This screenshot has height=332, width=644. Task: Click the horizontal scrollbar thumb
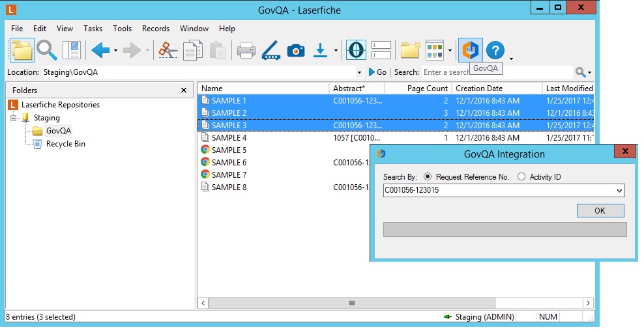351,303
